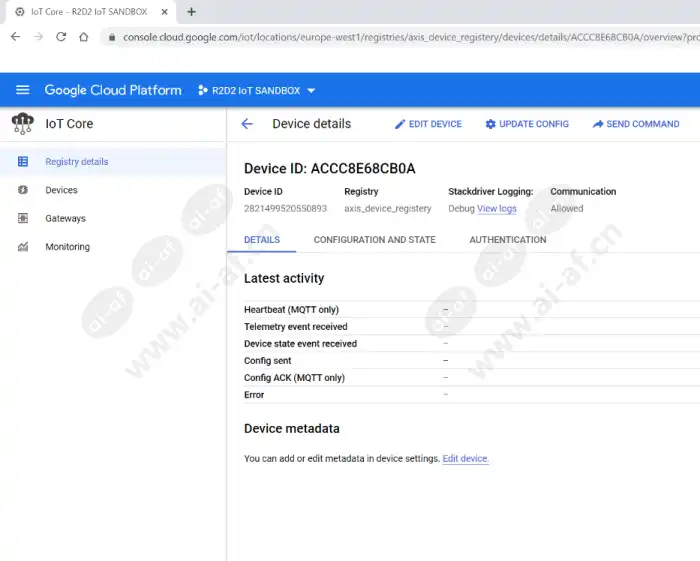This screenshot has width=700, height=561.
Task: Close the IoT Core browser tab
Action: coord(164,12)
